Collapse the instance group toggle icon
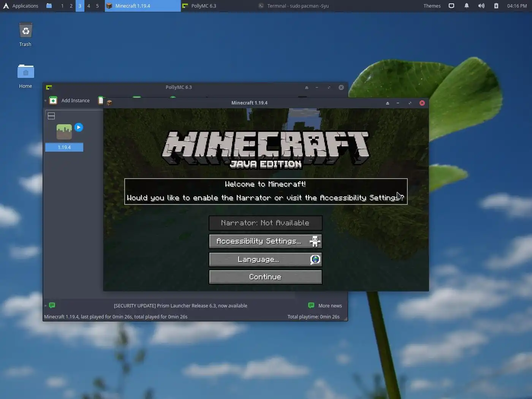This screenshot has height=399, width=532. tap(51, 116)
